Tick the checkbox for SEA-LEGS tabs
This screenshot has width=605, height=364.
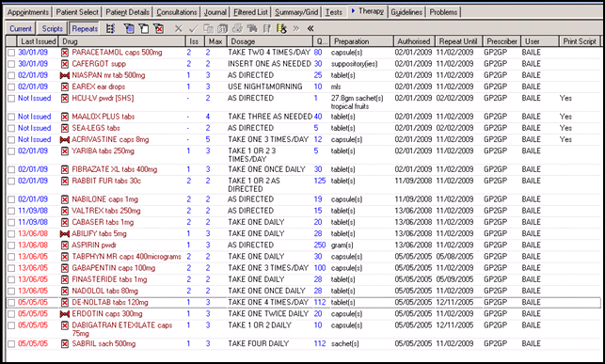[x=11, y=129]
